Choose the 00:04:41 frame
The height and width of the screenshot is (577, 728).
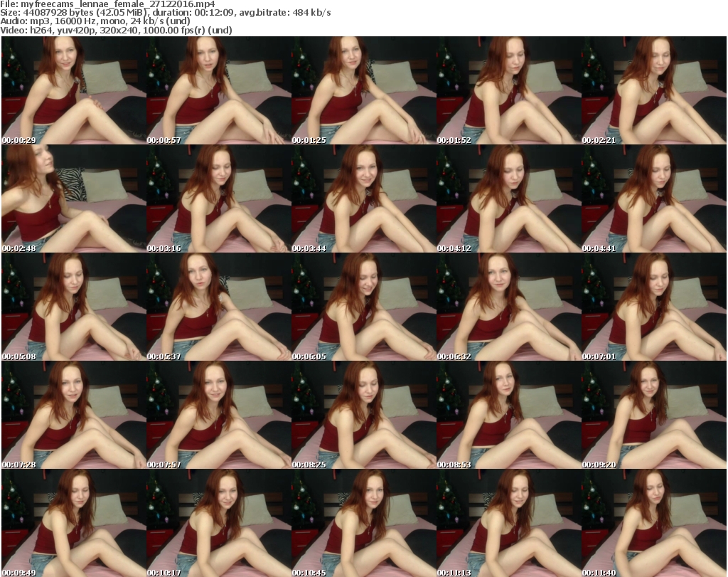pos(654,198)
